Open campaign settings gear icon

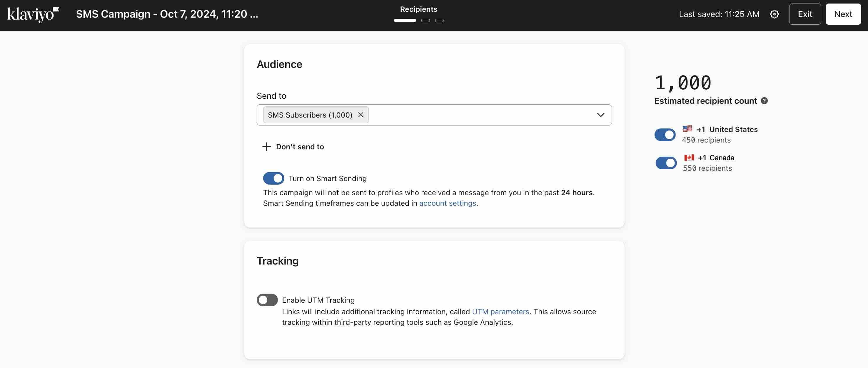(x=774, y=14)
